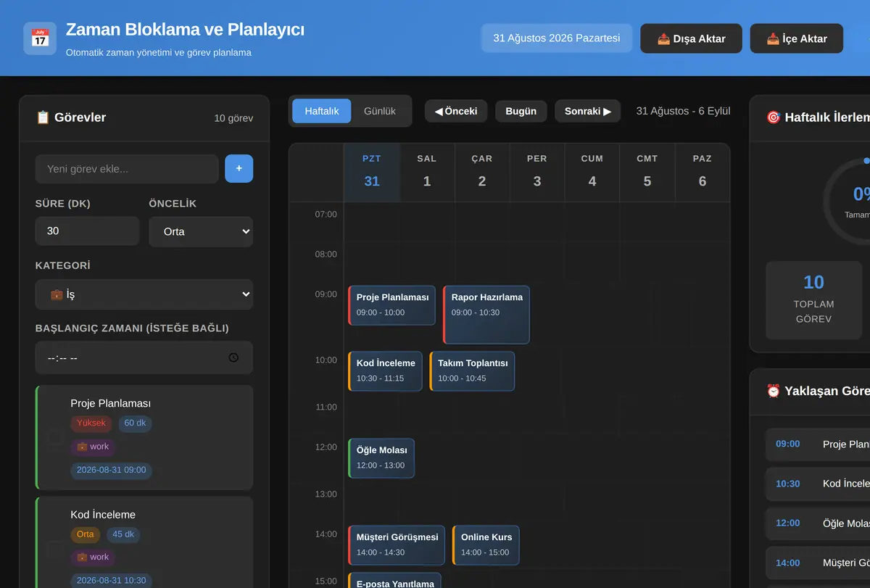Focus the Yeni görev ekle input
This screenshot has width=870, height=588.
click(x=127, y=169)
